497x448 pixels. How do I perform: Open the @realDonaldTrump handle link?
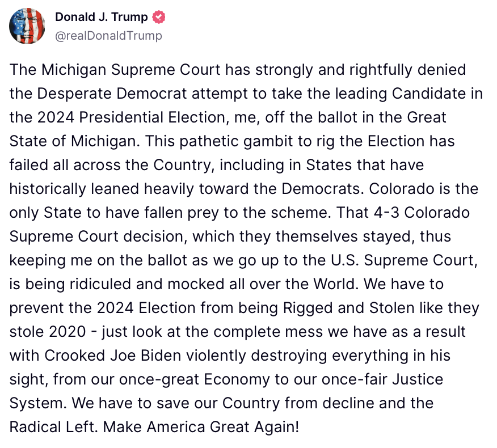pyautogui.click(x=109, y=36)
